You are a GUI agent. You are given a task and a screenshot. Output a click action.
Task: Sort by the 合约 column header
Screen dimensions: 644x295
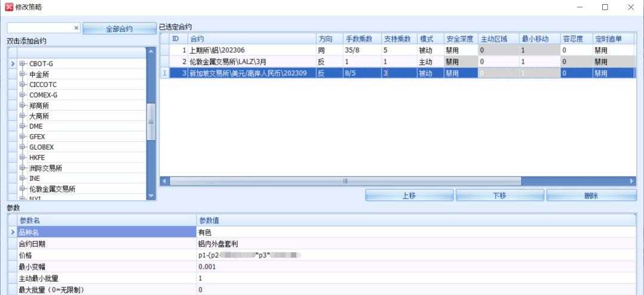pos(252,39)
